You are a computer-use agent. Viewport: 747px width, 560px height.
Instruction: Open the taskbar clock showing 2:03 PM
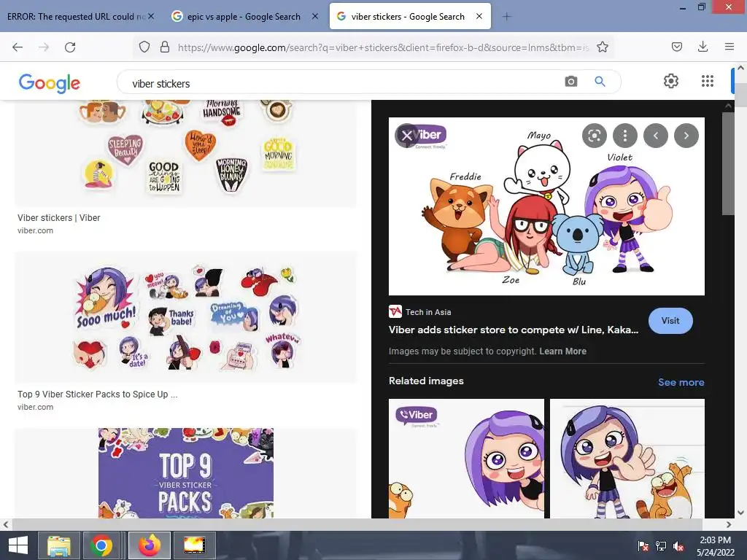[x=715, y=545]
